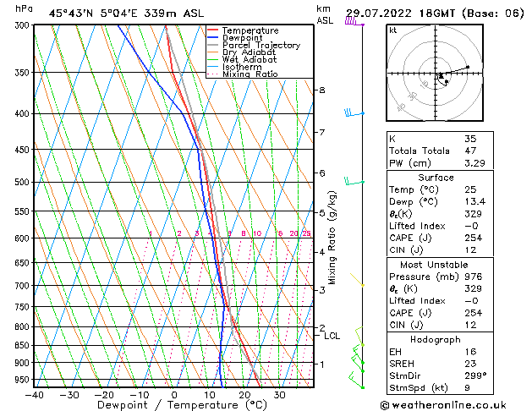The image size is (532, 411).
Task: Click the blue Dewpoint legend line
Action: [x=212, y=38]
